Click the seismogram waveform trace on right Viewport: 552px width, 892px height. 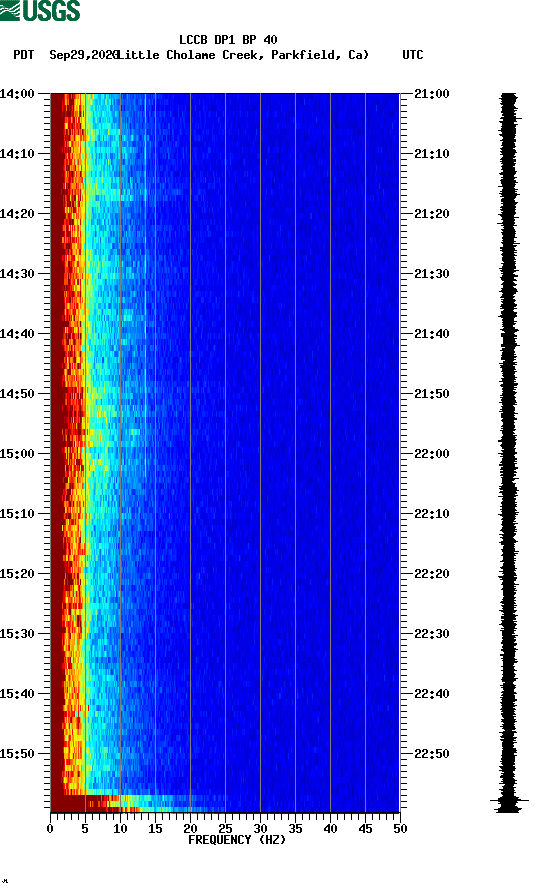(x=509, y=453)
